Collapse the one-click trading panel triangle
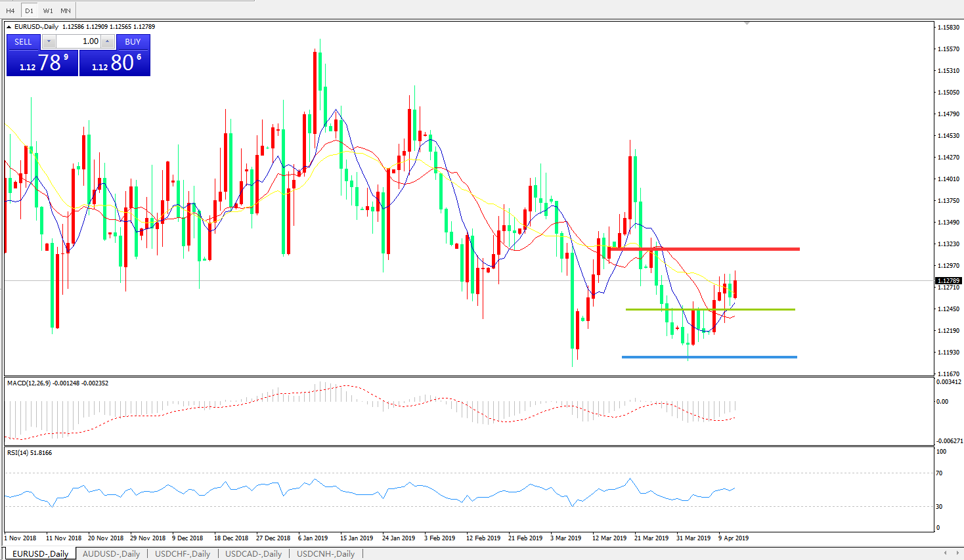The width and height of the screenshot is (964, 560). tap(9, 27)
